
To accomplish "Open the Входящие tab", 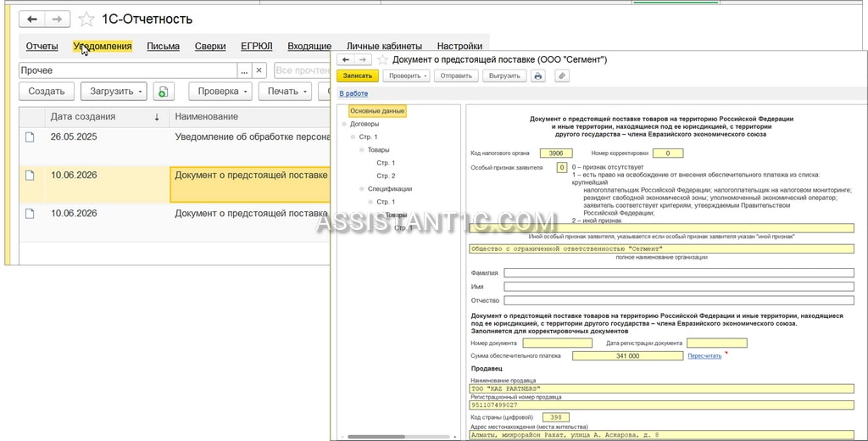I will click(x=309, y=47).
